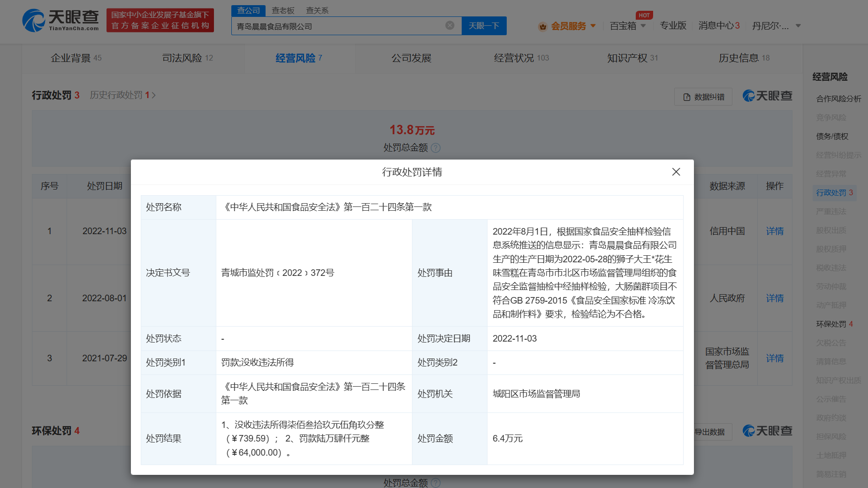Switch to the 查关系 search tab
The image size is (868, 488).
(317, 10)
